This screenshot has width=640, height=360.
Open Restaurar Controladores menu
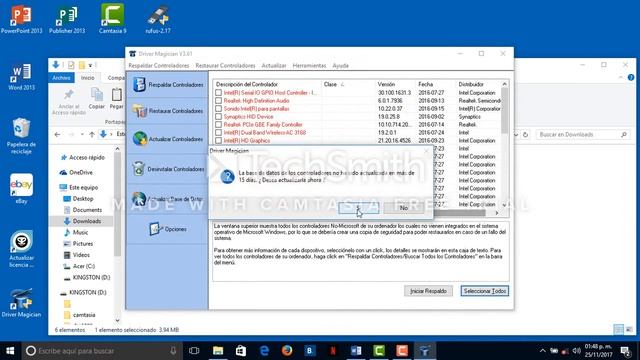coord(225,66)
